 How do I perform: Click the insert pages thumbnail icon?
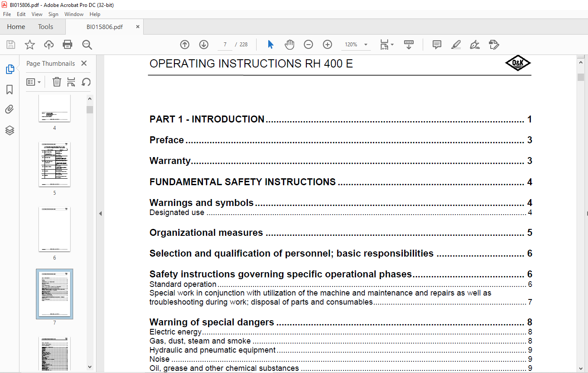click(71, 82)
